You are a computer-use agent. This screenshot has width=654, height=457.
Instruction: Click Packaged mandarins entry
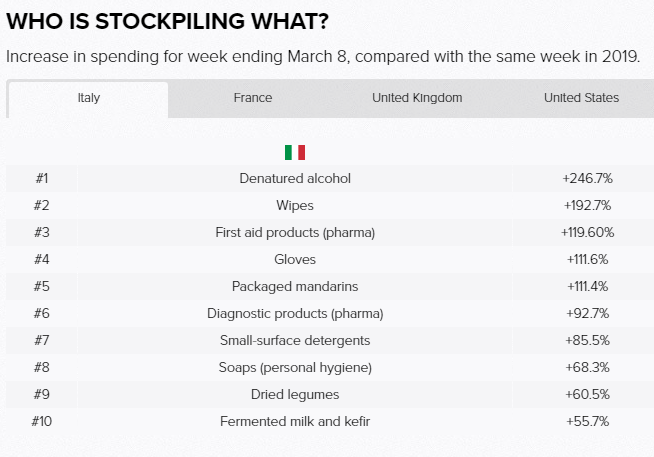(x=295, y=286)
